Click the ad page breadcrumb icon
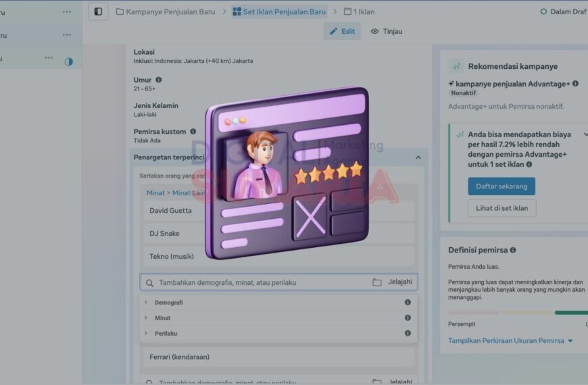 (347, 11)
